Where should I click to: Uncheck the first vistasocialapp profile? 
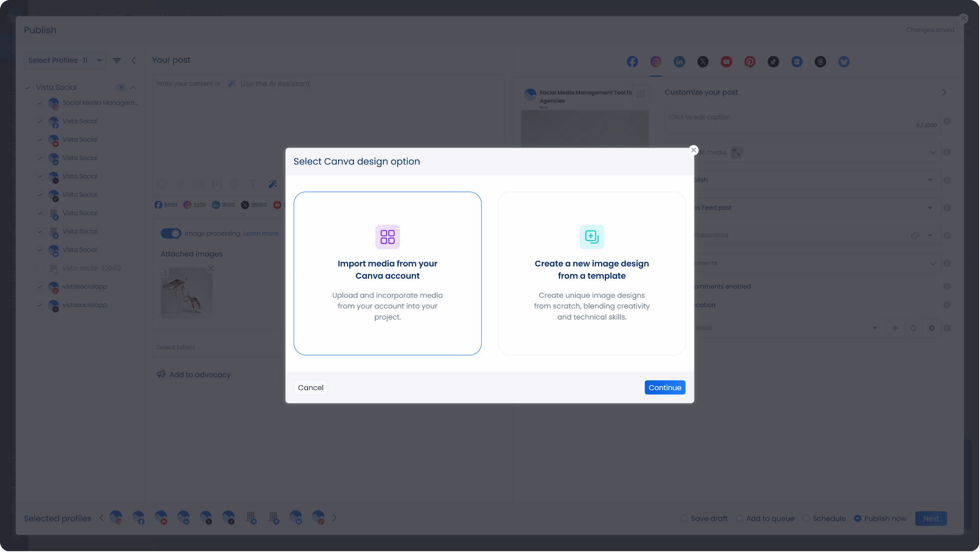(x=40, y=287)
